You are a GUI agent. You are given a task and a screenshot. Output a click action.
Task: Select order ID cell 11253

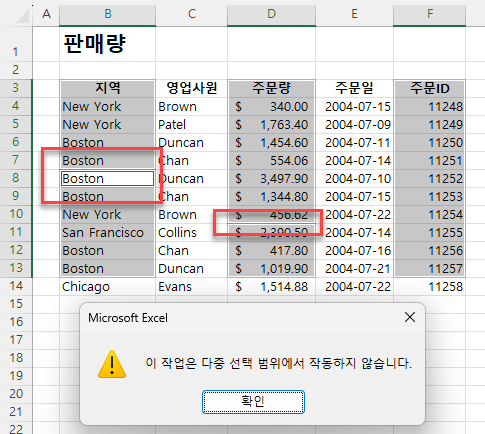point(430,196)
